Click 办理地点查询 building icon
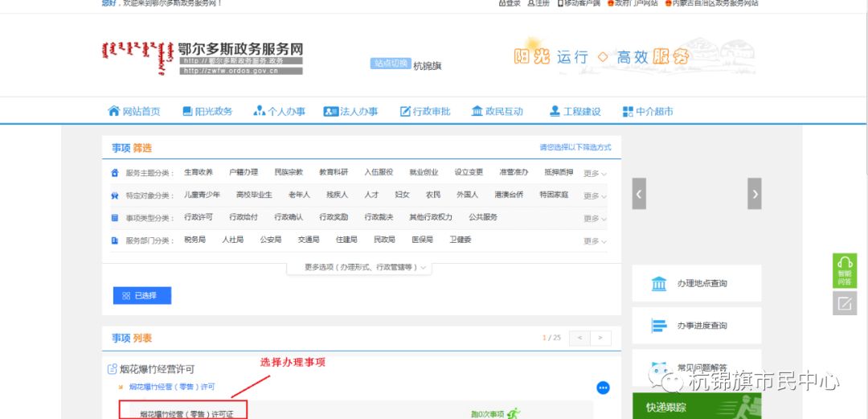The width and height of the screenshot is (868, 419). (659, 284)
